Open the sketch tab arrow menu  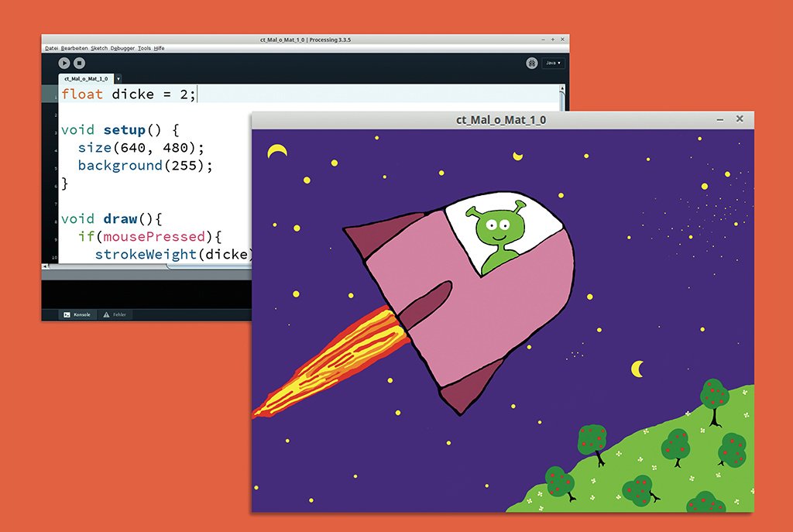(x=118, y=78)
